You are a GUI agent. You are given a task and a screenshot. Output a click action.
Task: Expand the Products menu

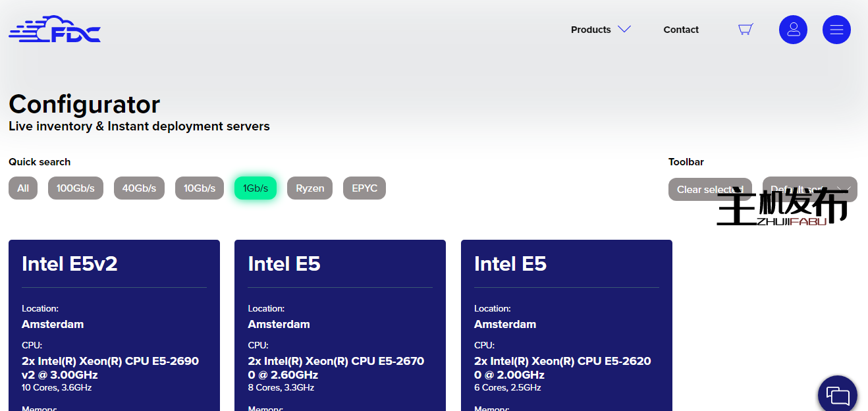coord(600,30)
